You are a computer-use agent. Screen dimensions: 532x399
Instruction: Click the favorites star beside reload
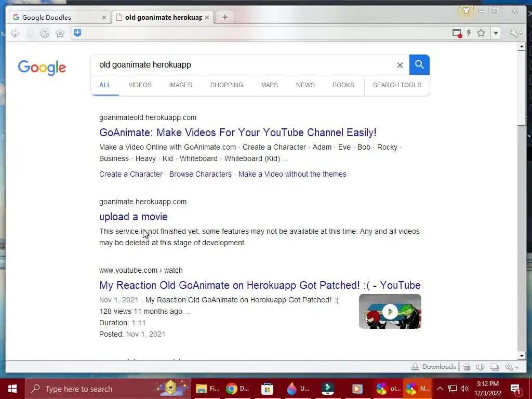(60, 33)
